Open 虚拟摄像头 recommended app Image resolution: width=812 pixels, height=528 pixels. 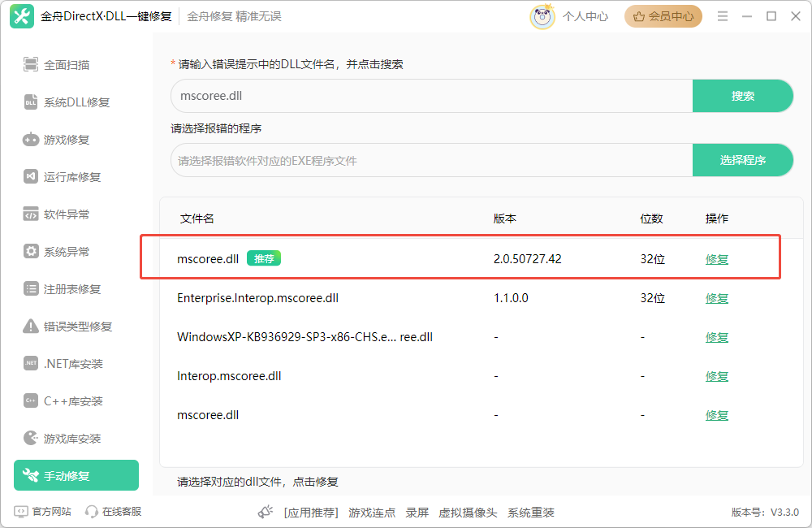click(x=468, y=513)
